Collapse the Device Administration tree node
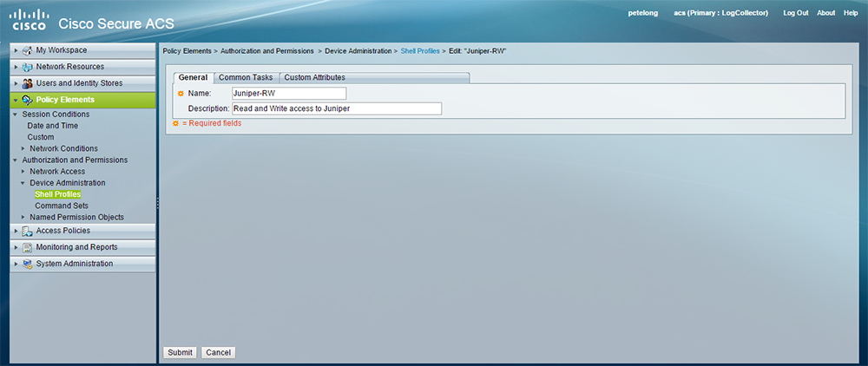868x366 pixels. click(23, 182)
